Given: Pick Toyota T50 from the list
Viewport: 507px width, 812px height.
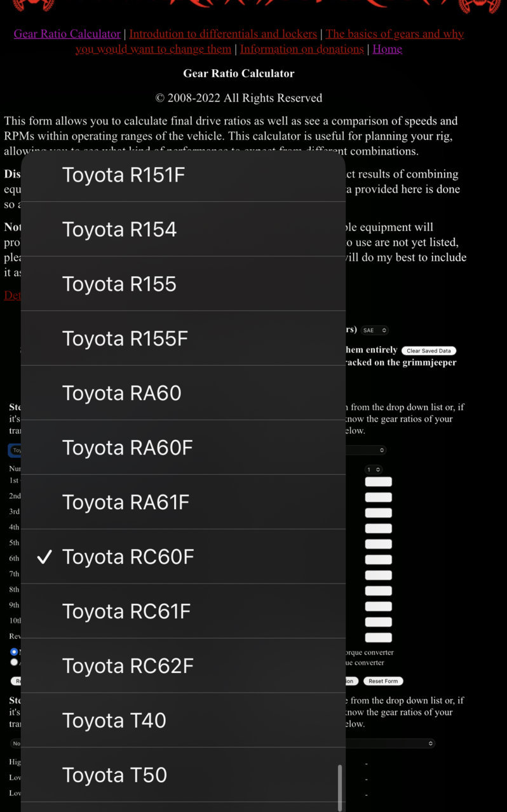Looking at the screenshot, I should [x=183, y=775].
